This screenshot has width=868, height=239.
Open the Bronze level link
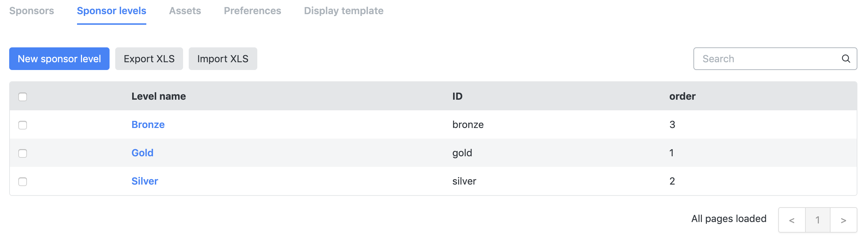pos(148,124)
